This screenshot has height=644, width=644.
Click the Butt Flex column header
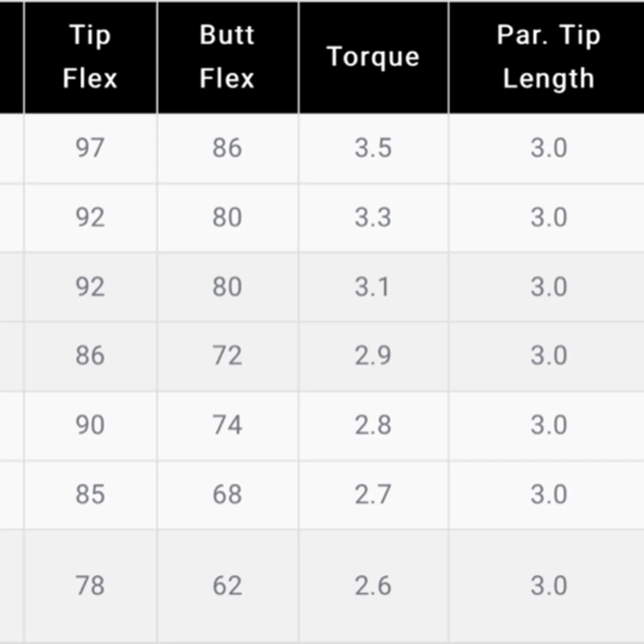(x=227, y=56)
